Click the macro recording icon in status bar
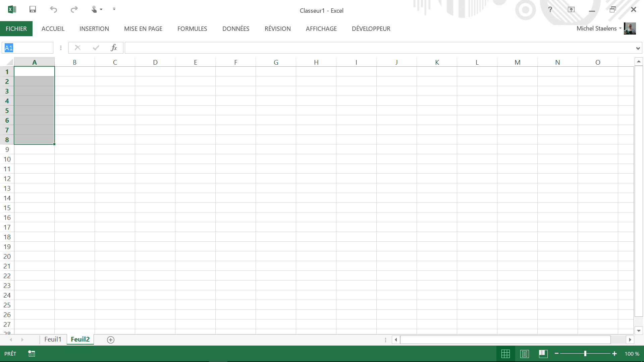644x362 pixels. 32,354
